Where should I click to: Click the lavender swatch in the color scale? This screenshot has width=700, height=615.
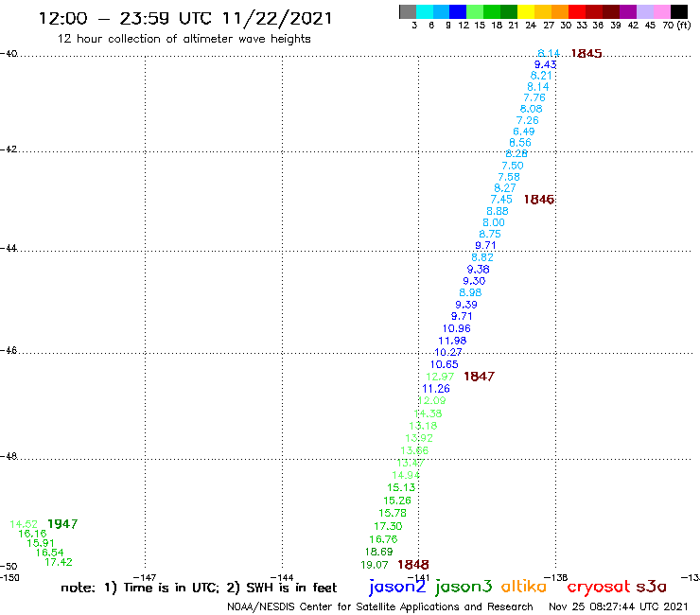(x=644, y=11)
